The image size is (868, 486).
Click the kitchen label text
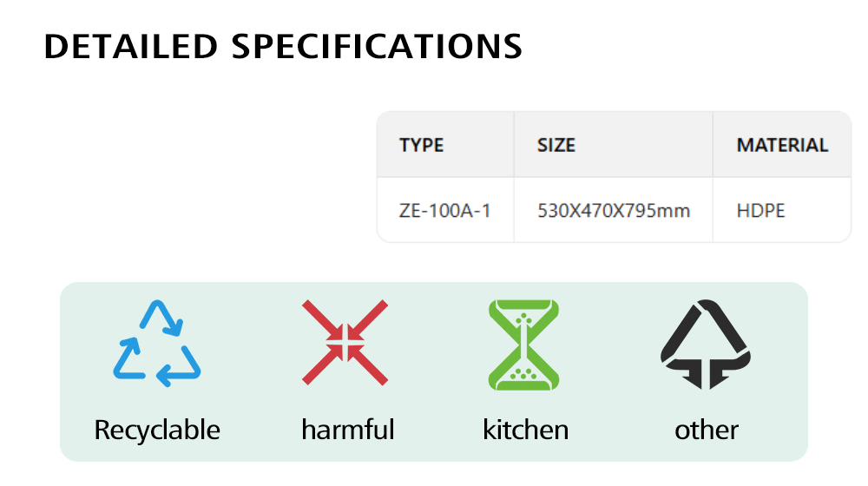pos(526,430)
